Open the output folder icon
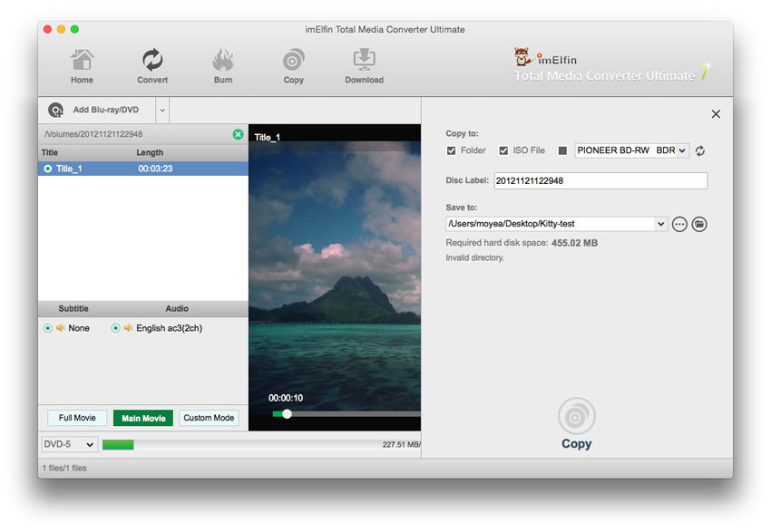Viewport: 771px width, 532px height. click(x=699, y=225)
